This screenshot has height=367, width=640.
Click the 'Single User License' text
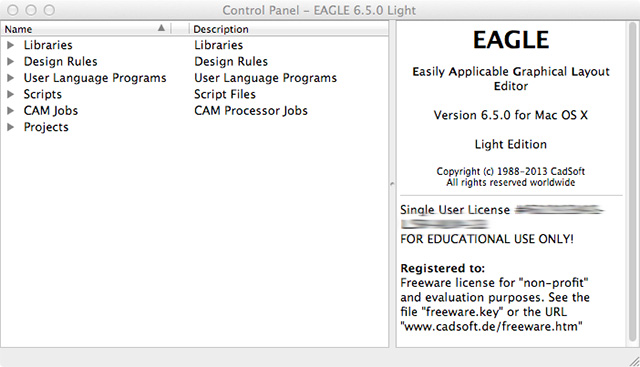[455, 210]
